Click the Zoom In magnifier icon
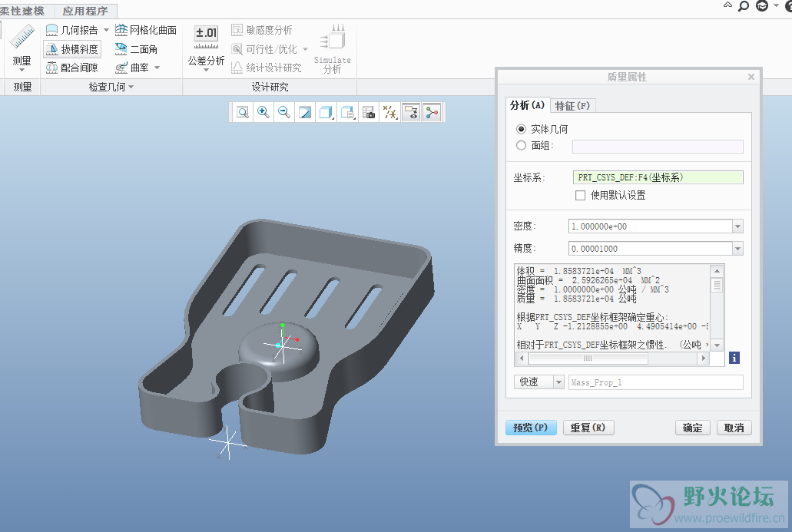 263,113
